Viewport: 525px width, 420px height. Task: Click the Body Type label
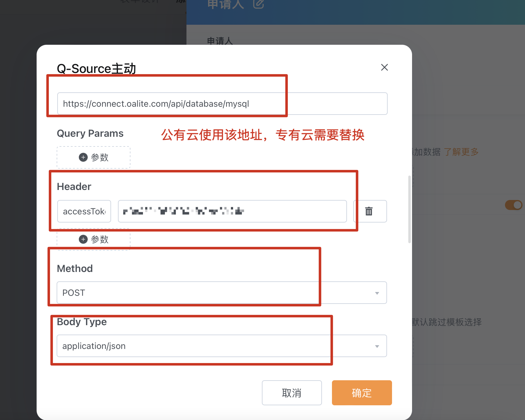(82, 322)
